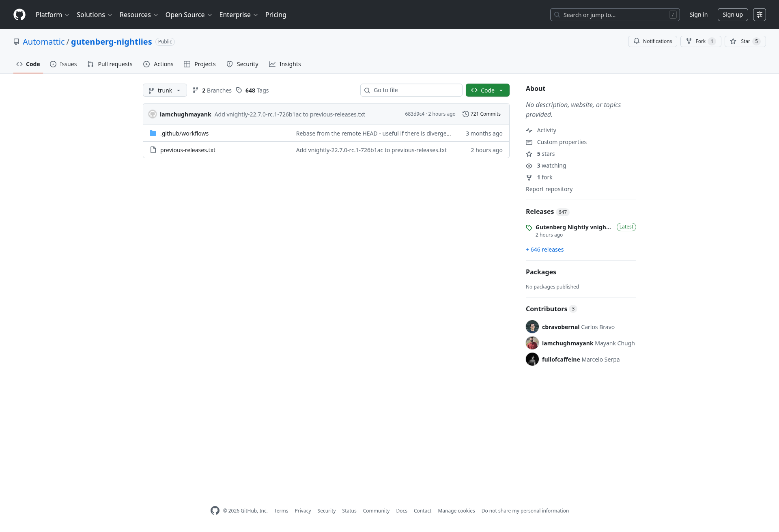Go to the Pricing page
Viewport: 779px width, 532px height.
(276, 15)
